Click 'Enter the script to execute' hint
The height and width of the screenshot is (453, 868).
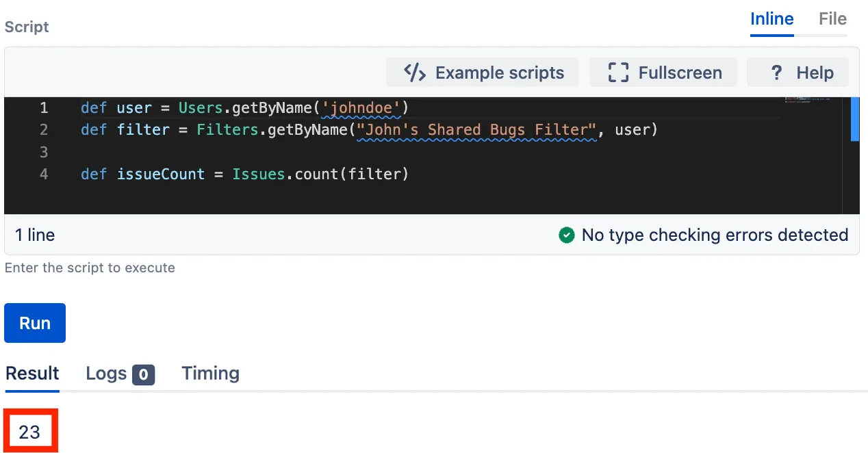tap(90, 268)
